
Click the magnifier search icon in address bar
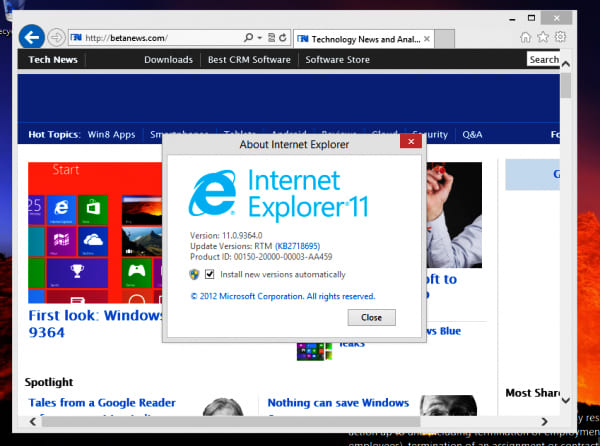click(248, 37)
